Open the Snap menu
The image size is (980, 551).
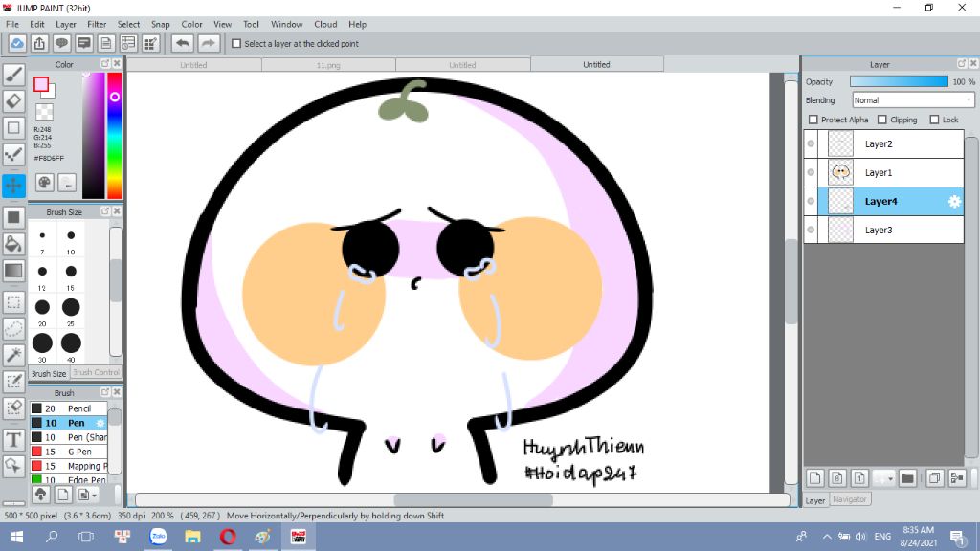(x=160, y=24)
